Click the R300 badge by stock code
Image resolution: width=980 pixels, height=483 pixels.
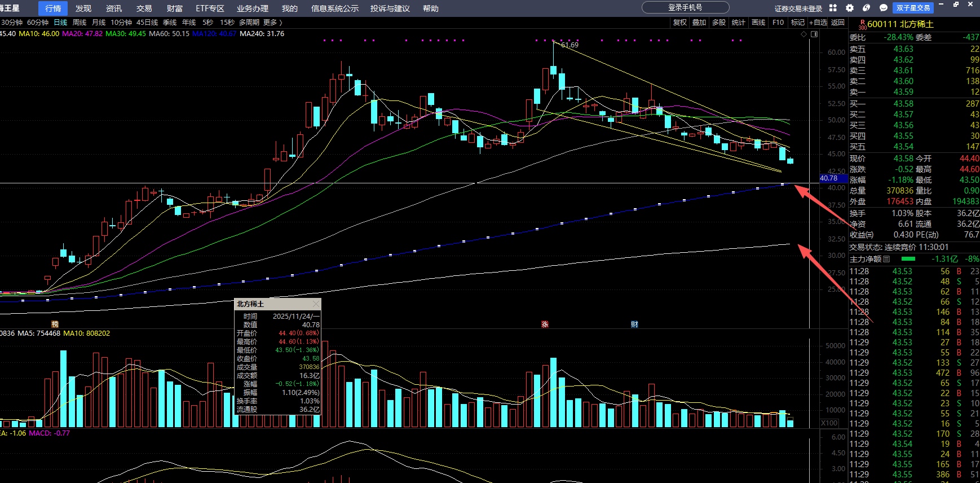(862, 25)
